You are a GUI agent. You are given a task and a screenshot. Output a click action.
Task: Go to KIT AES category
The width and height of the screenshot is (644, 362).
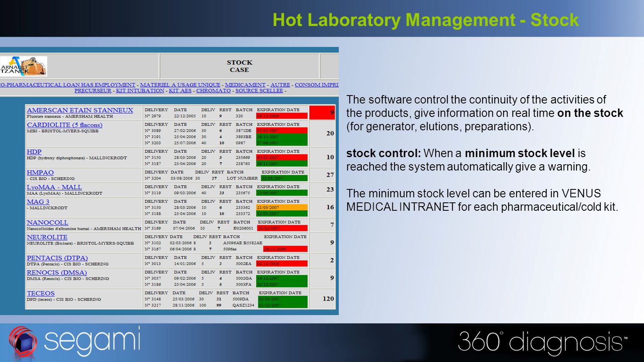[180, 90]
